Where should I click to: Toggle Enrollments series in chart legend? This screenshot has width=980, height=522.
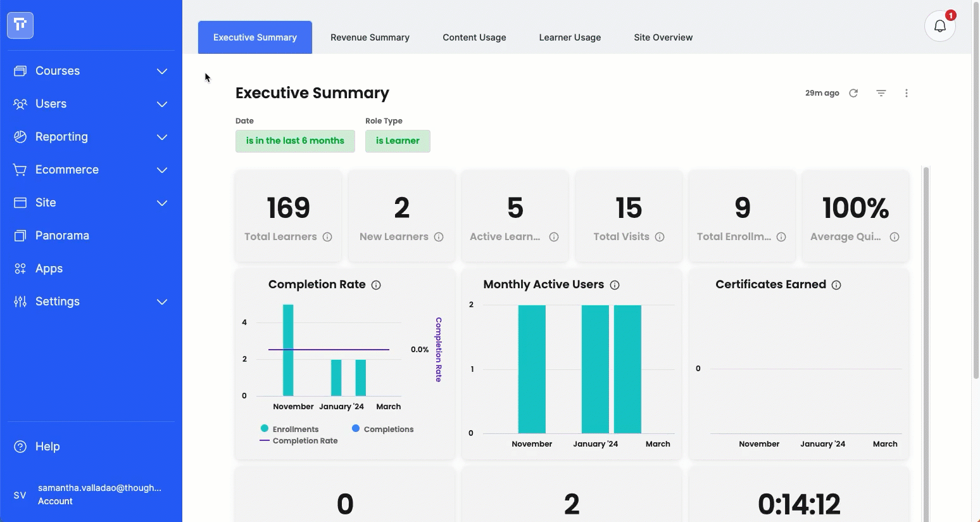[x=290, y=429]
